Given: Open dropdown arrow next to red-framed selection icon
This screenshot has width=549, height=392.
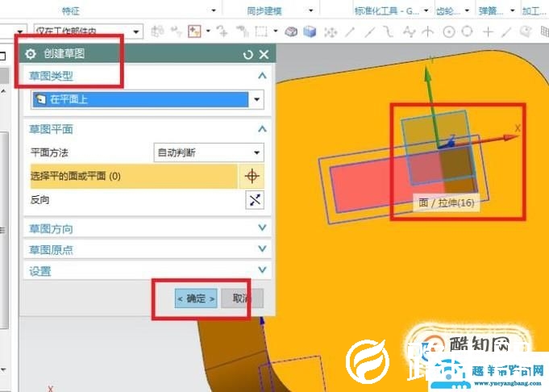Looking at the screenshot, I should tap(208, 31).
